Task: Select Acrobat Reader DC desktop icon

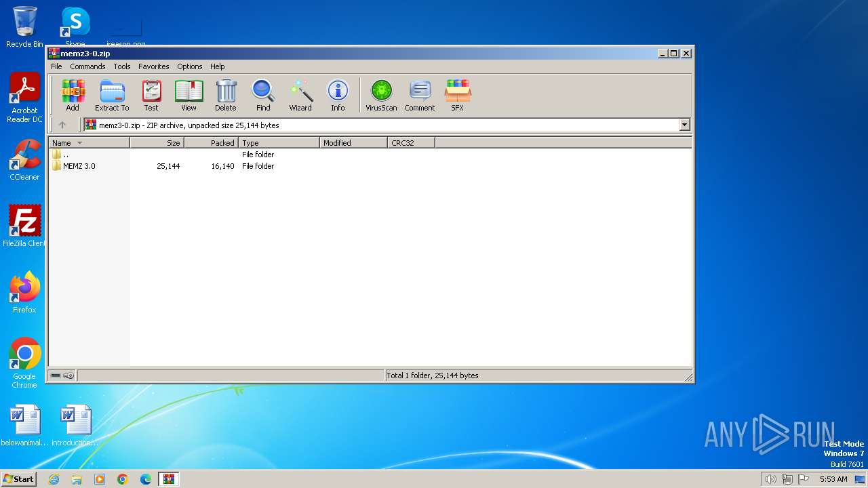Action: [24, 98]
